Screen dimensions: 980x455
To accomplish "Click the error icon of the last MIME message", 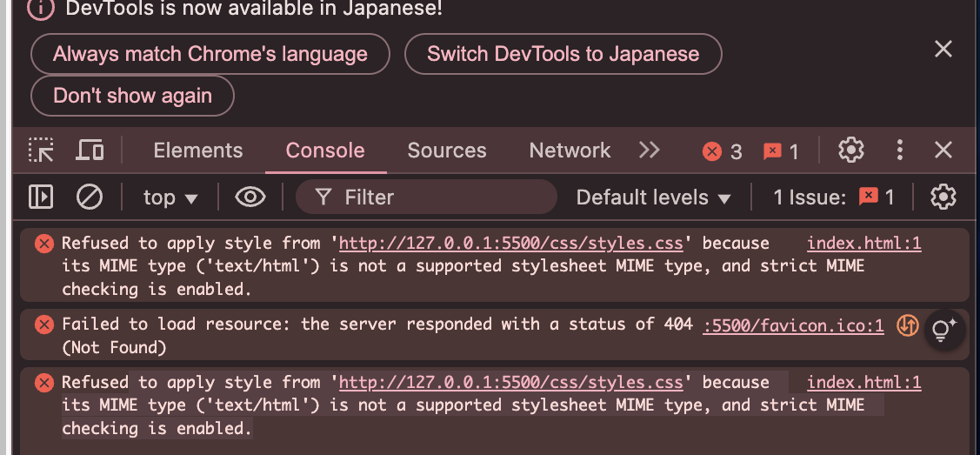I will click(43, 383).
